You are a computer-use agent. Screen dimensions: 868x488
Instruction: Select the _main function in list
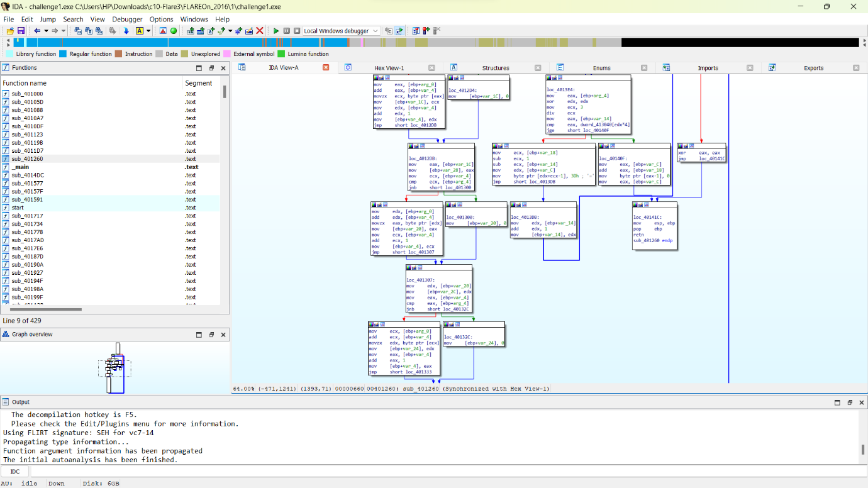tap(20, 167)
